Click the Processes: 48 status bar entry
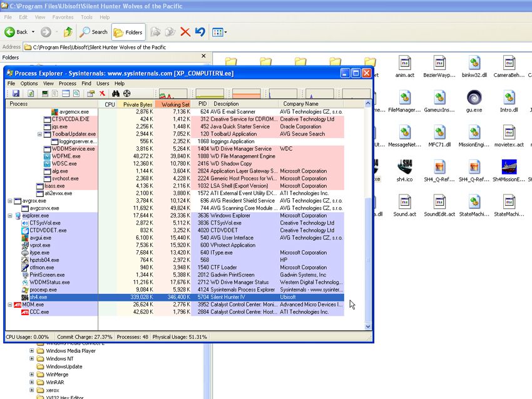Screen dimensions: 532x399 click(x=132, y=337)
